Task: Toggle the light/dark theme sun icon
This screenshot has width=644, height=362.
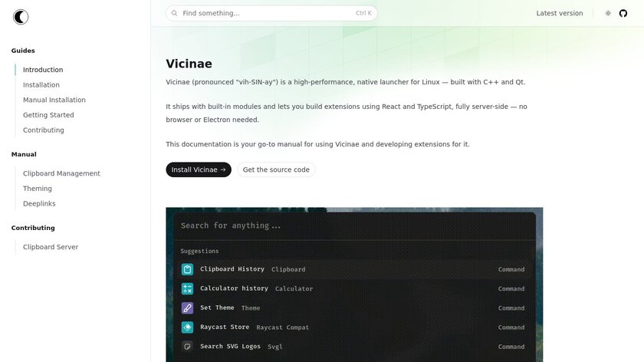Action: pos(608,13)
